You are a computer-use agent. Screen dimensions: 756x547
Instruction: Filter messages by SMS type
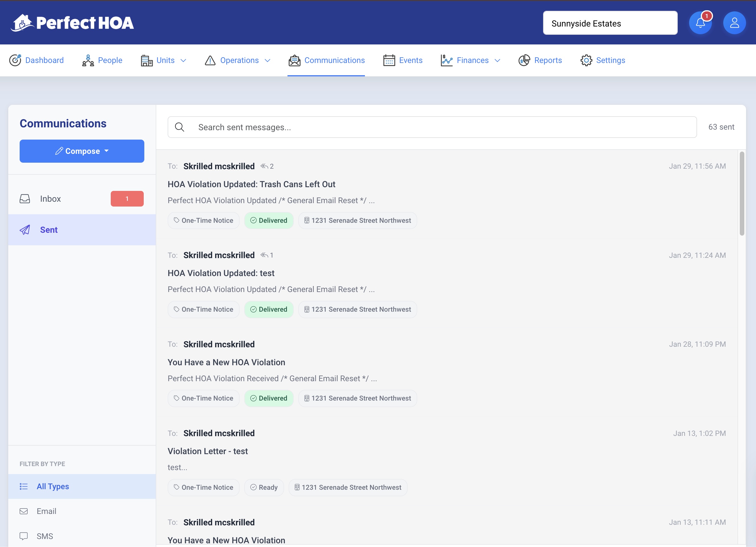(x=45, y=536)
